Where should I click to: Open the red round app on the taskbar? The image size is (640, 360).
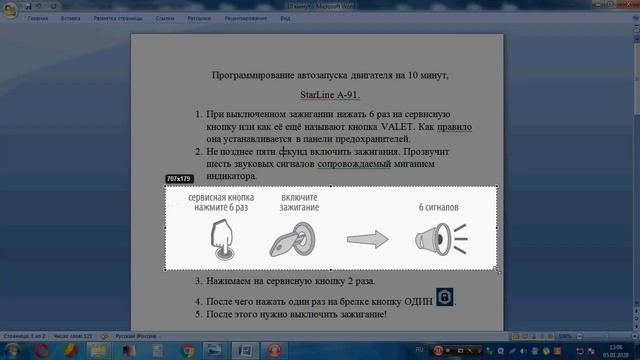274,351
